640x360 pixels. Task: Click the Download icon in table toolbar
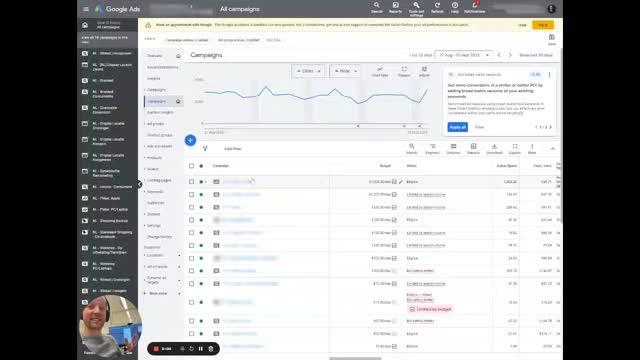click(x=494, y=149)
